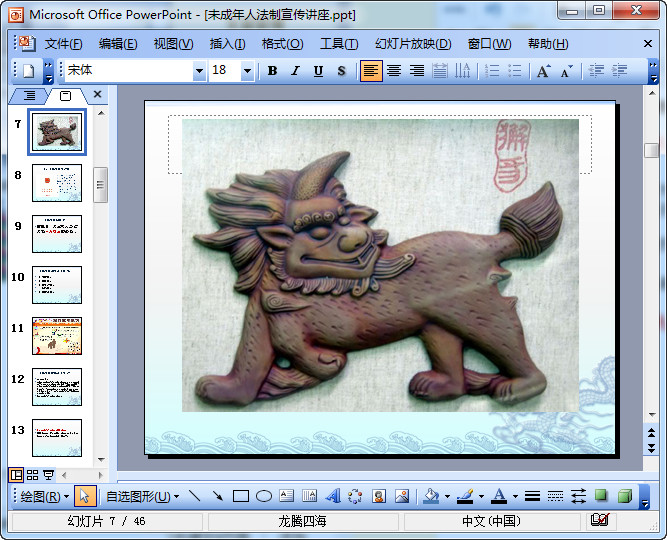Switch to the Outline tab
This screenshot has height=540, width=667.
tap(29, 96)
